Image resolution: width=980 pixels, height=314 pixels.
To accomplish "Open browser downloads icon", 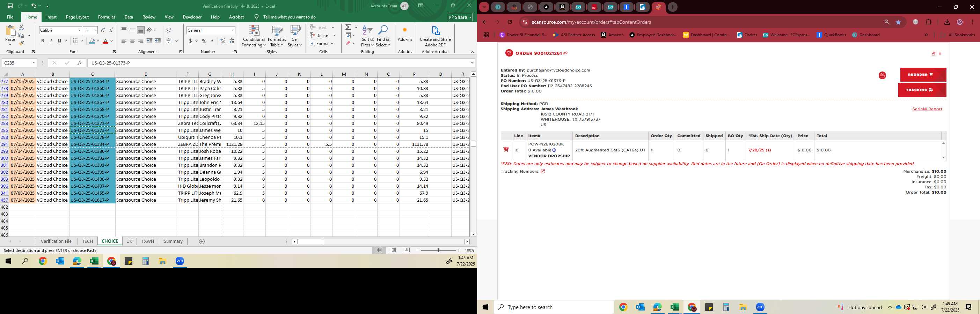I will [947, 22].
